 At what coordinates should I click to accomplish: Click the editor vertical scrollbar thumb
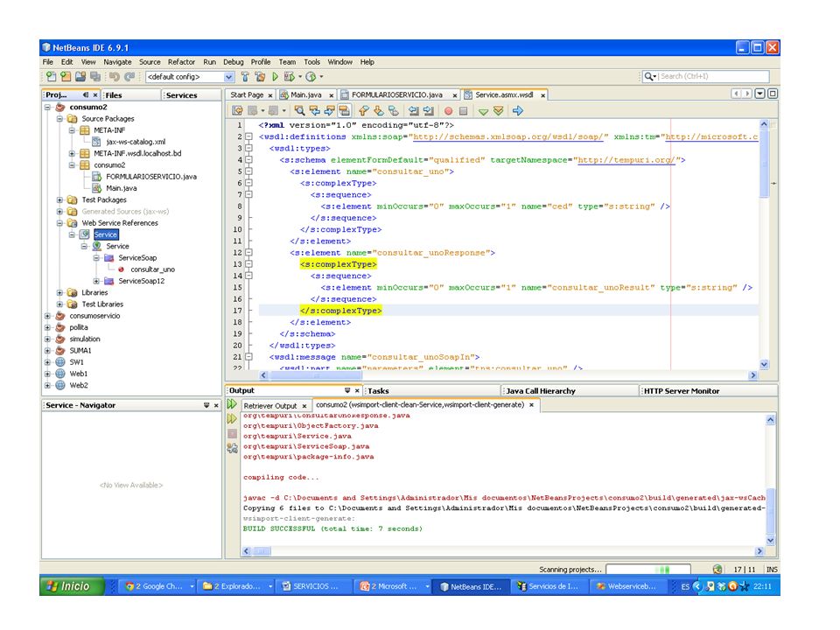(764, 163)
